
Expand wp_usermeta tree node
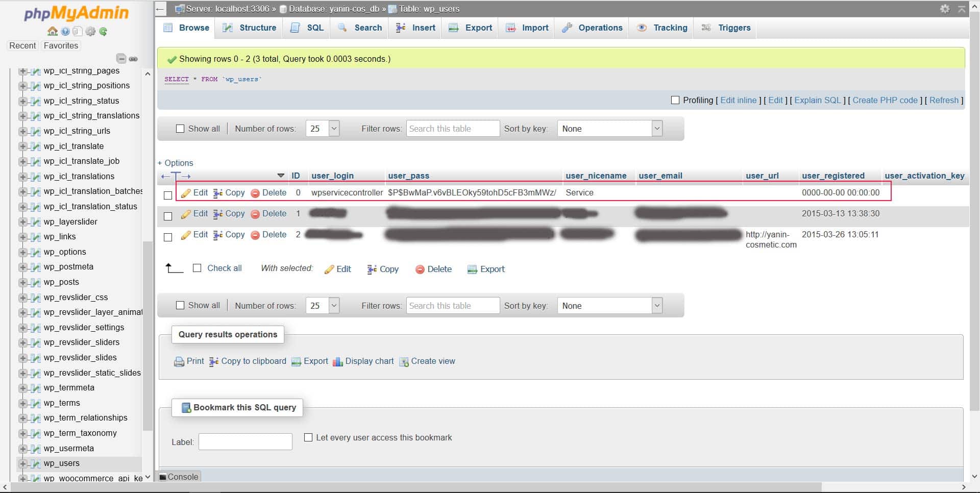22,449
